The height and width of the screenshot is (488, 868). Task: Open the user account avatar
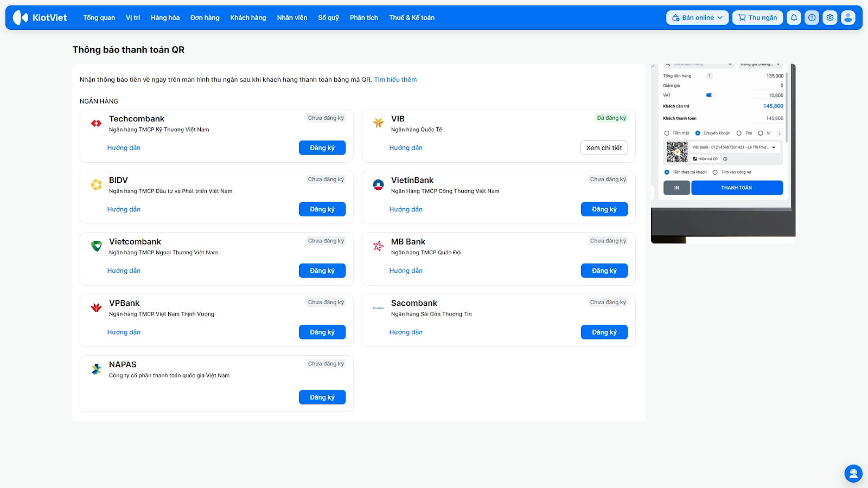click(848, 18)
